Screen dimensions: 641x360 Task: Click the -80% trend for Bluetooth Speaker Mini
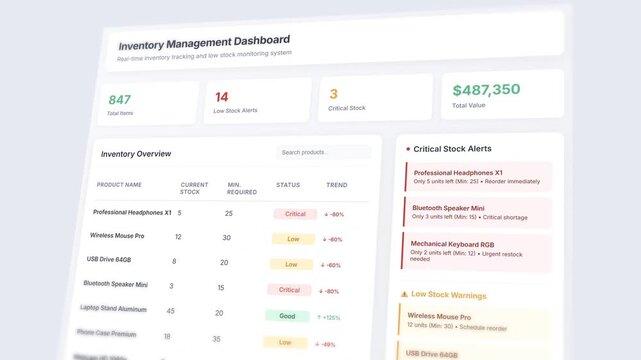click(x=329, y=291)
